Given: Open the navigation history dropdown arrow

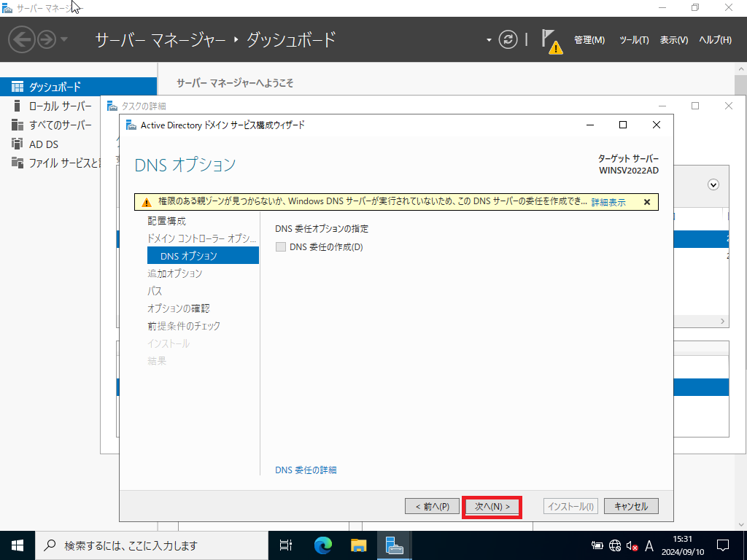Looking at the screenshot, I should pyautogui.click(x=64, y=39).
